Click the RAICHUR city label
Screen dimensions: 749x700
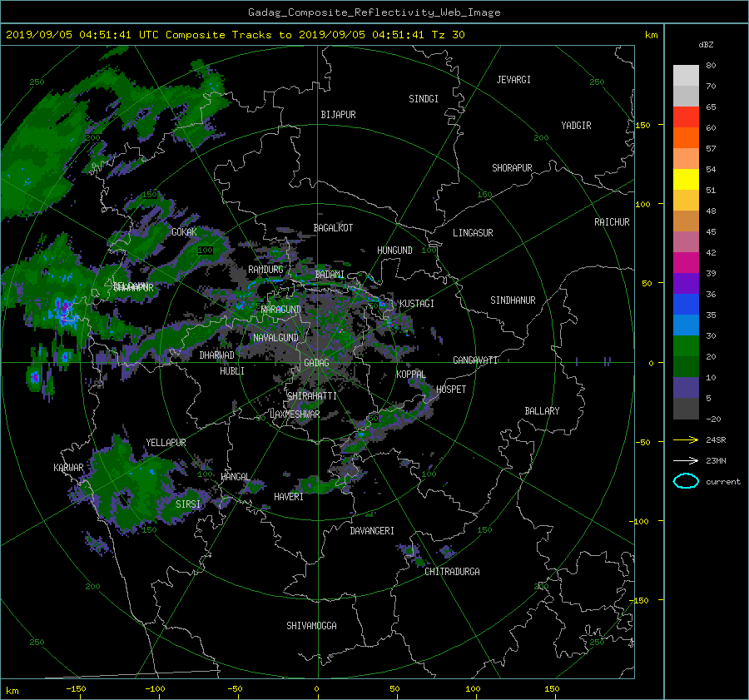tap(612, 222)
